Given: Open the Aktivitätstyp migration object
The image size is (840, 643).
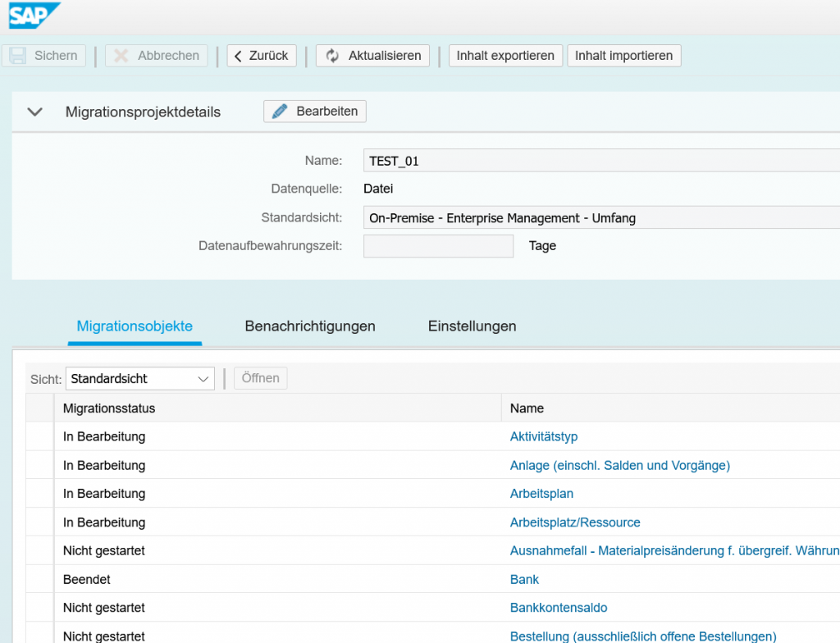Looking at the screenshot, I should point(546,436).
